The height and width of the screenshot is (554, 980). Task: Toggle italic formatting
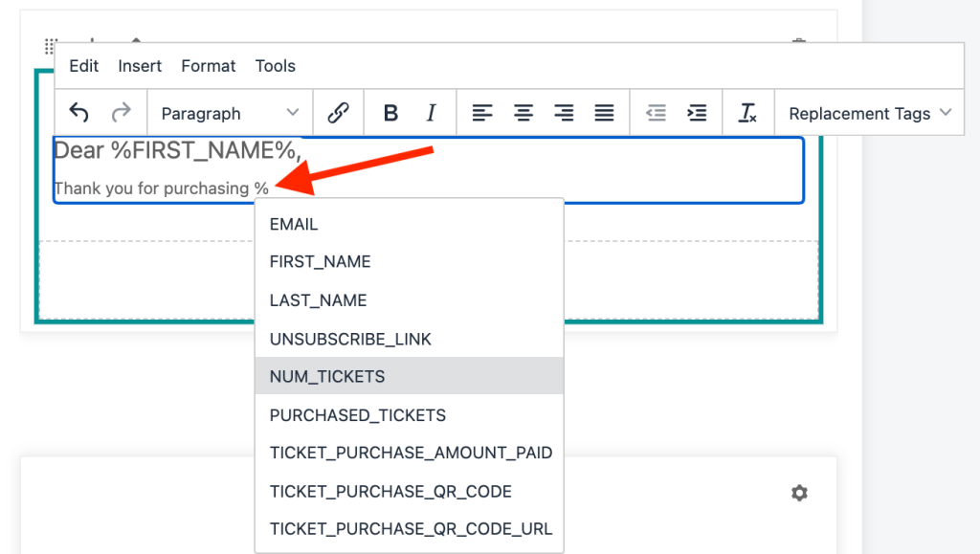[x=431, y=113]
